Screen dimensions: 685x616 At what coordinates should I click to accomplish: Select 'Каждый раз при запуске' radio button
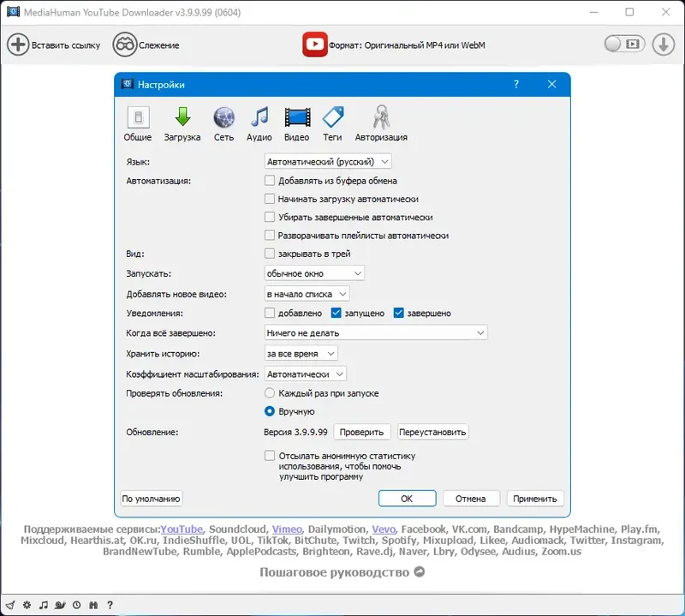click(x=270, y=393)
